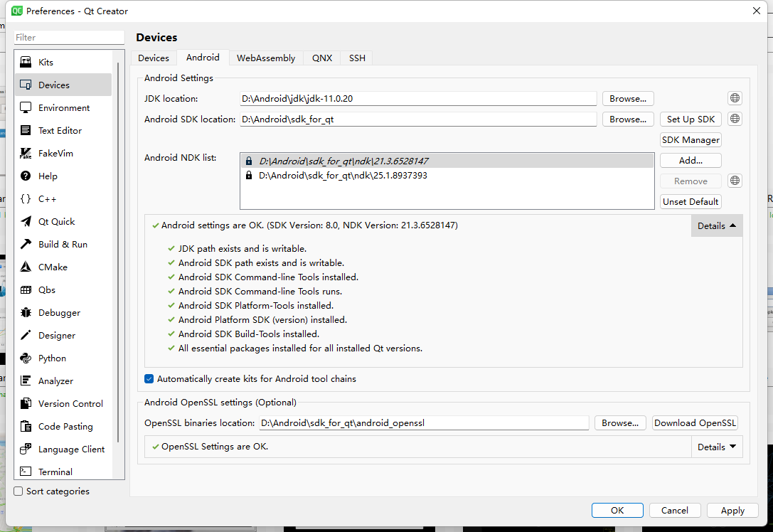Switch to the Devices tab
Screen dimensions: 773x532
coord(154,58)
